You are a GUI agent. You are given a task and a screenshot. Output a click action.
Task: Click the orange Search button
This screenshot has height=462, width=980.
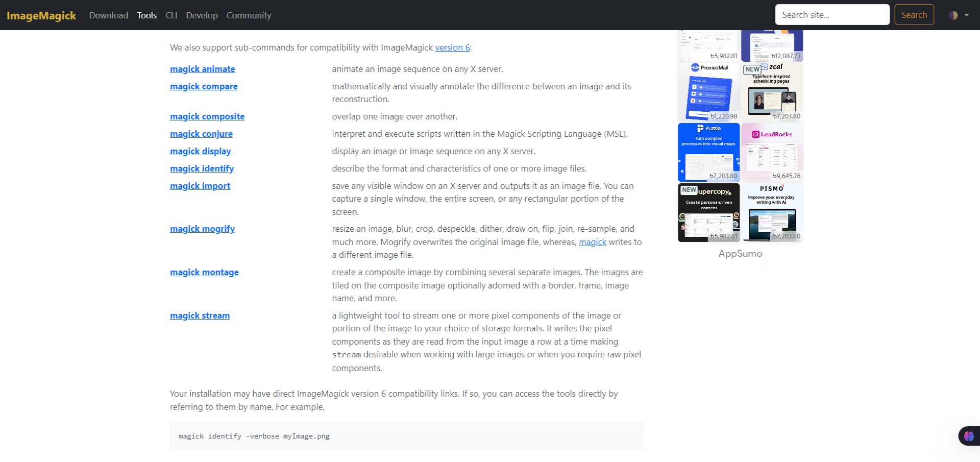[914, 15]
